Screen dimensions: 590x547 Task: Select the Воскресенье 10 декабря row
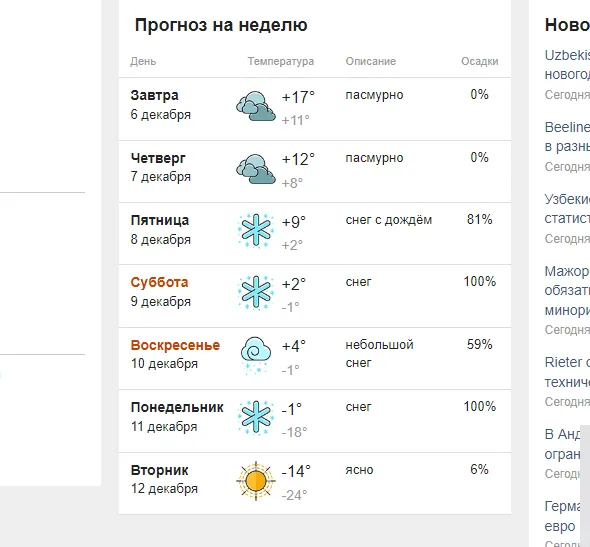click(x=315, y=359)
